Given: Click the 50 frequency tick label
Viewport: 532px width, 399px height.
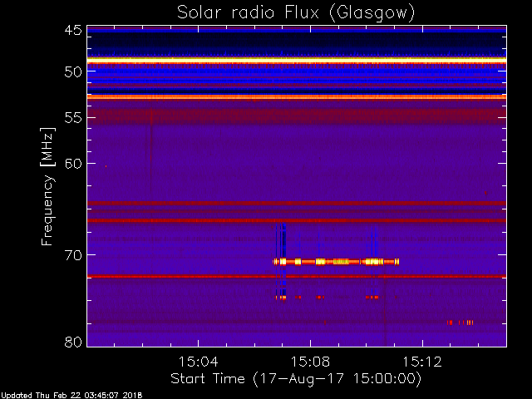Looking at the screenshot, I should click(73, 72).
